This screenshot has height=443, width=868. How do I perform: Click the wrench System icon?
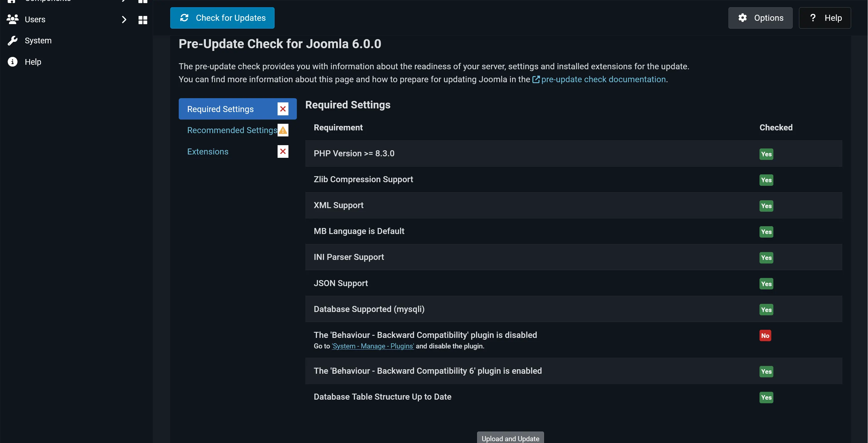pos(12,41)
